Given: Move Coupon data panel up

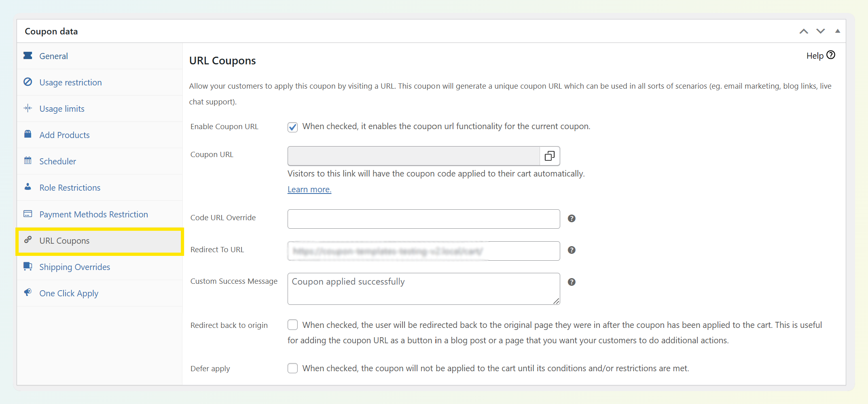Looking at the screenshot, I should tap(803, 32).
